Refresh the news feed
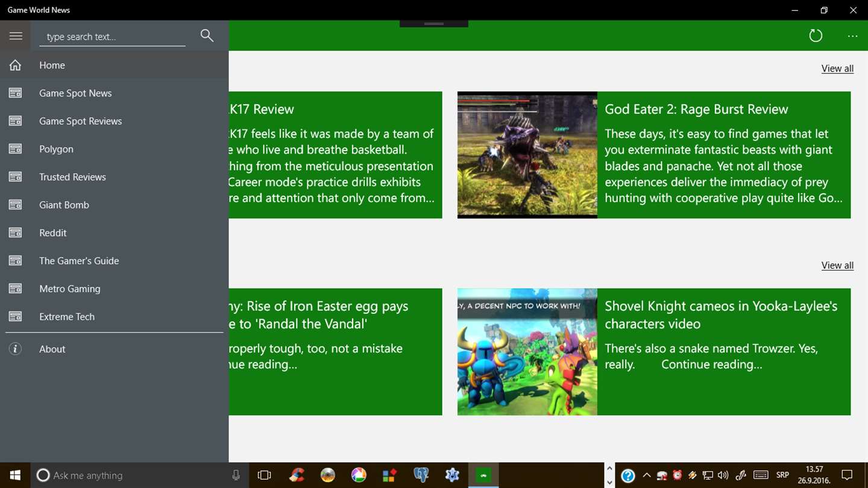The height and width of the screenshot is (488, 868). point(816,36)
